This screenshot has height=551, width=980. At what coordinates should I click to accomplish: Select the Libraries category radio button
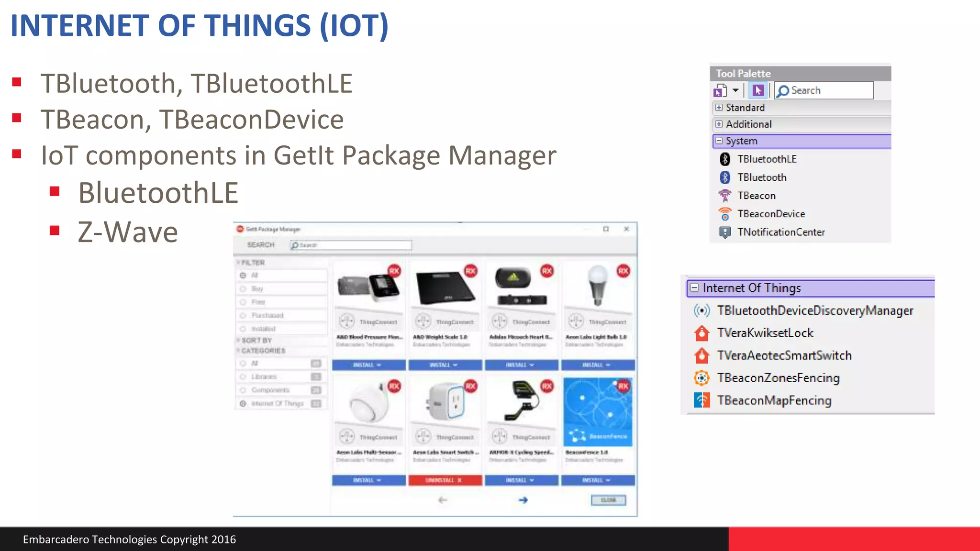[x=243, y=377]
